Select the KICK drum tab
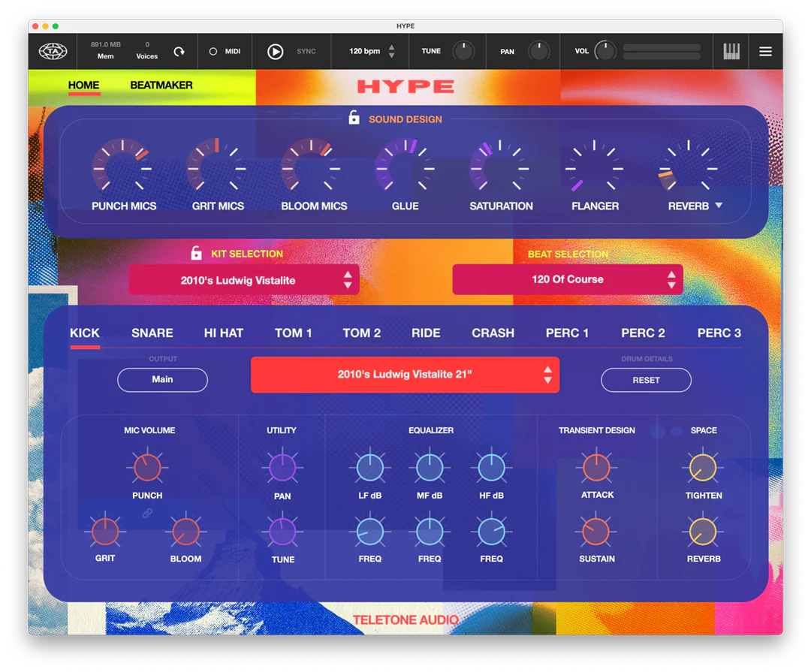The height and width of the screenshot is (672, 811). point(85,333)
